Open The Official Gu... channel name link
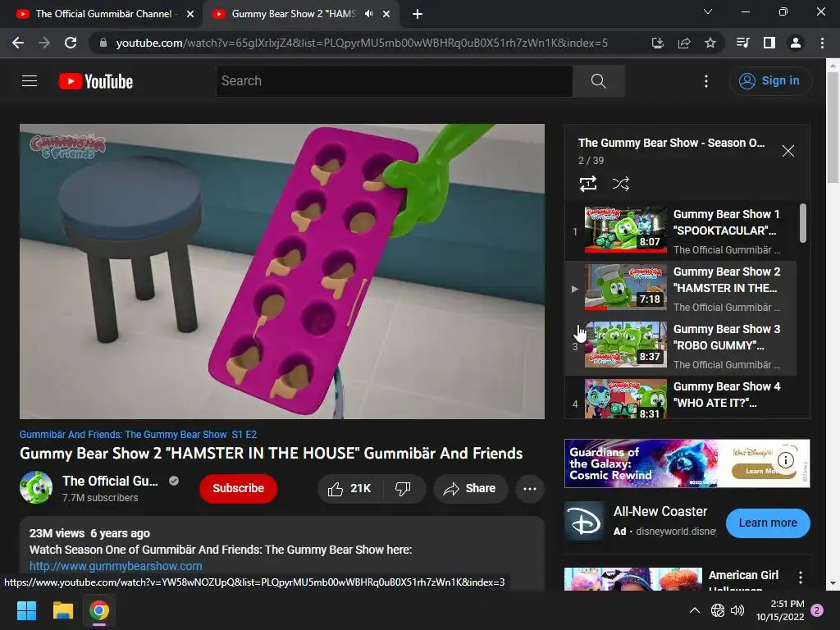This screenshot has width=840, height=630. click(x=110, y=481)
